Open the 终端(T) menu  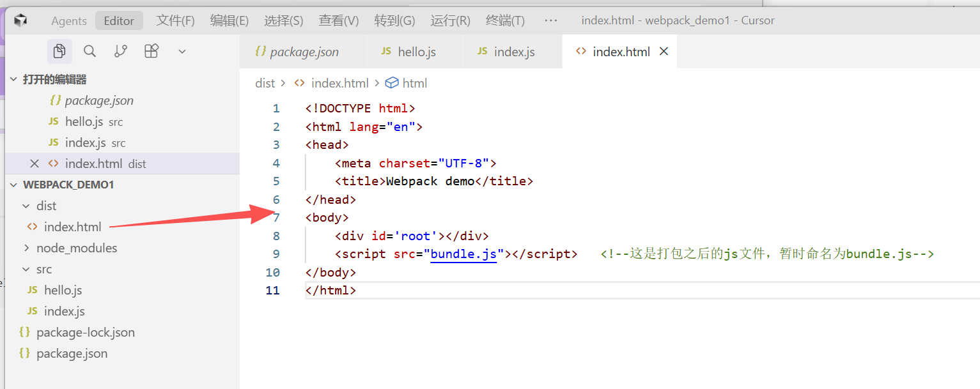505,20
